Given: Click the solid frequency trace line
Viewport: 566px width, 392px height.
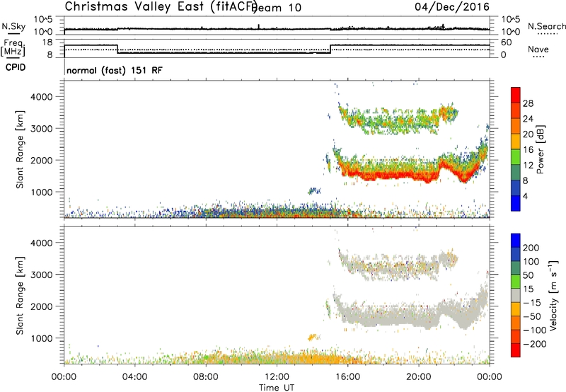Looking at the screenshot, I should click(x=224, y=53).
